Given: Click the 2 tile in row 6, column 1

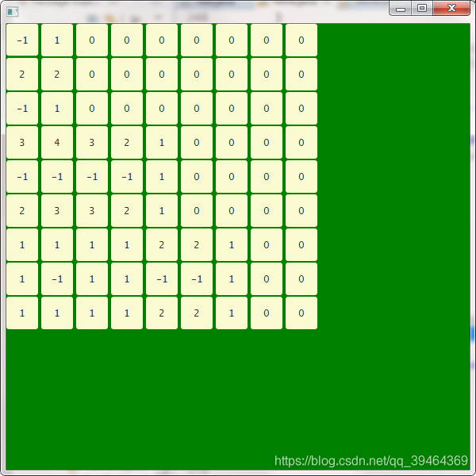Looking at the screenshot, I should tap(22, 211).
